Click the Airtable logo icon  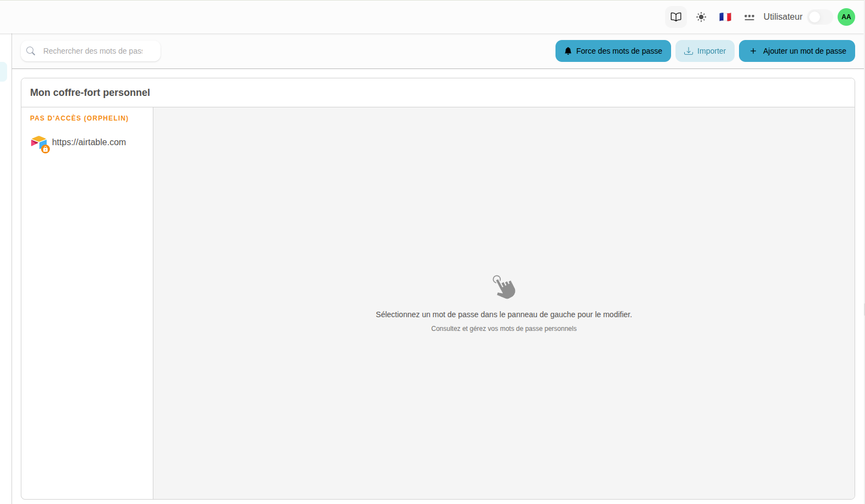pyautogui.click(x=38, y=142)
